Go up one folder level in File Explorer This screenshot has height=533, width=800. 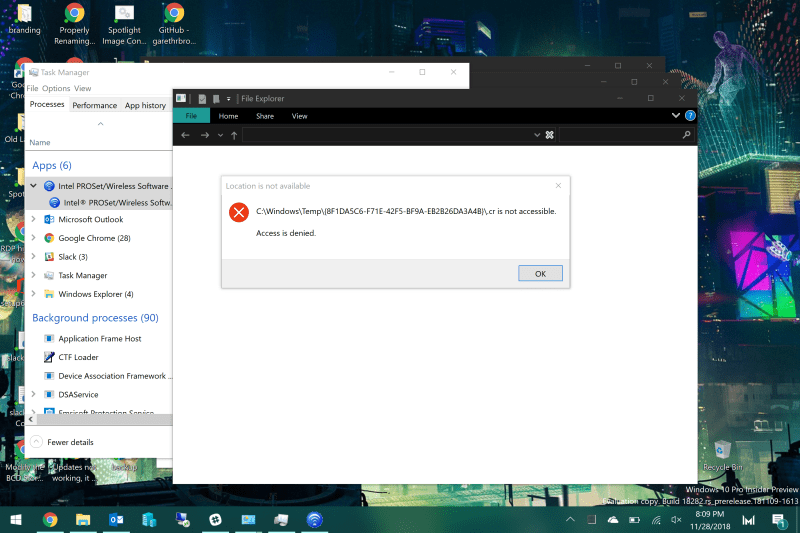click(234, 135)
